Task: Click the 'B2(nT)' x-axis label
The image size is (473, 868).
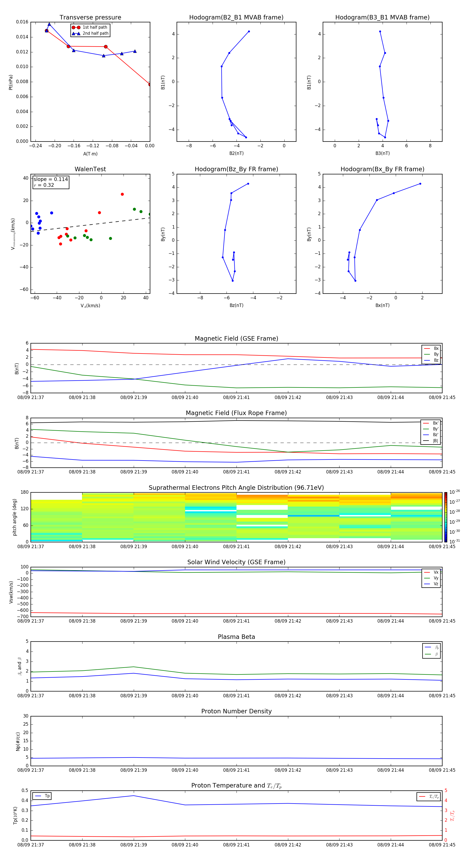Action: tap(236, 153)
